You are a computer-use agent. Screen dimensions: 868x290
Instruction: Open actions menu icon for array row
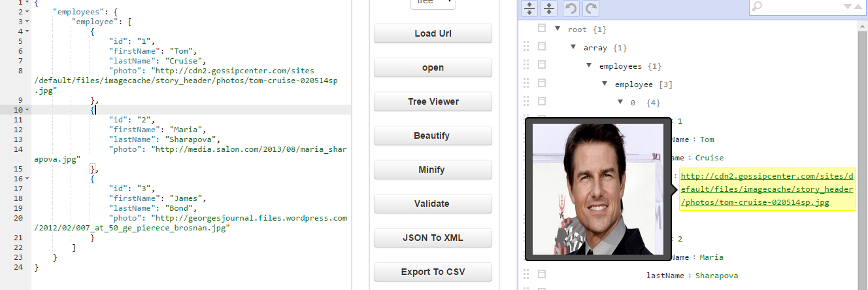541,47
